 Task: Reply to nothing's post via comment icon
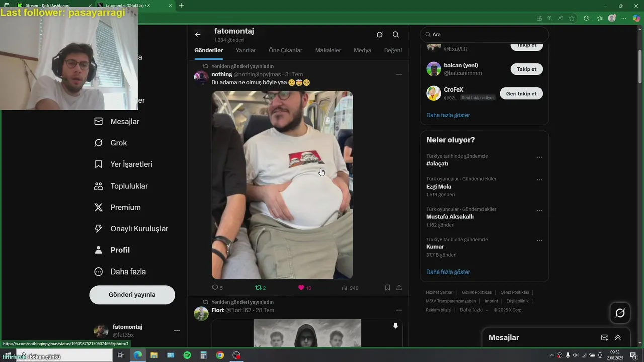click(x=215, y=288)
